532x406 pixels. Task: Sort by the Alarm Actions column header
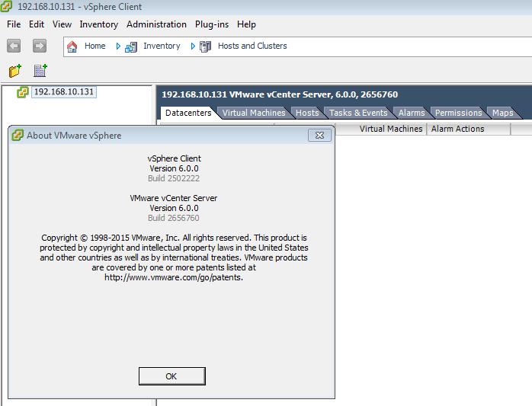tap(468, 129)
